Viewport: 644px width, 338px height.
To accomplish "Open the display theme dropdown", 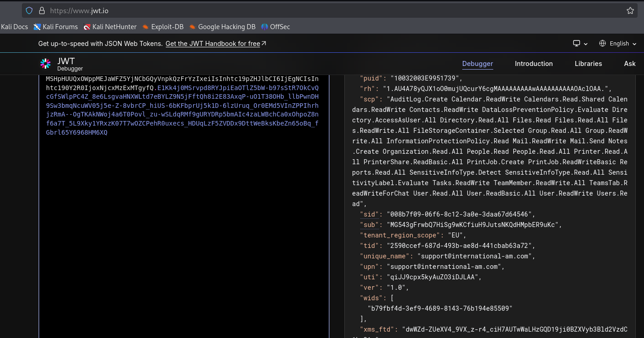I will coord(580,44).
